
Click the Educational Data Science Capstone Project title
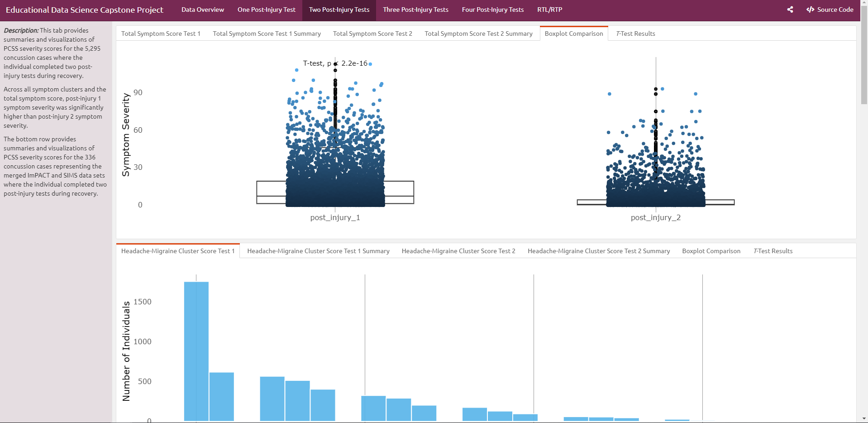(x=85, y=10)
